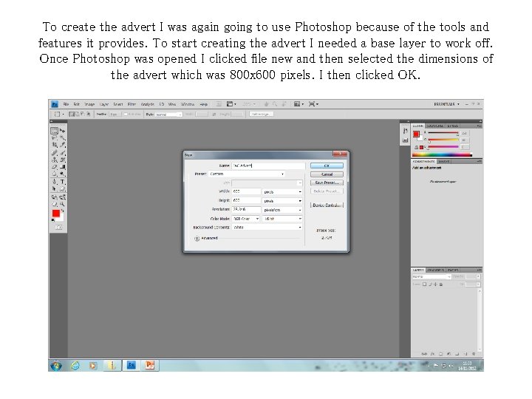Screen dimensions: 532x399
Task: Open the Preset dropdown in New dialog
Action: click(247, 174)
